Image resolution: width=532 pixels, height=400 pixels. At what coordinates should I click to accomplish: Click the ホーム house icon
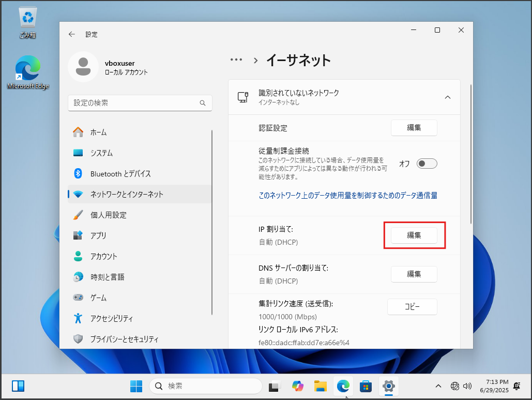tap(78, 132)
